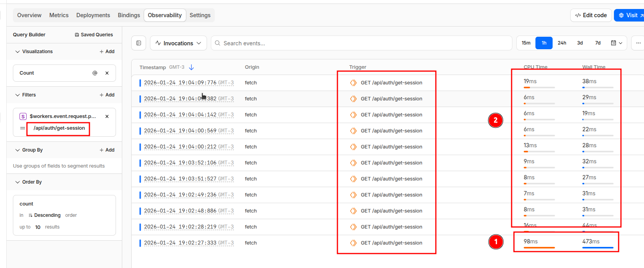The image size is (644, 268).
Task: Select the 3d time range
Action: click(x=580, y=43)
